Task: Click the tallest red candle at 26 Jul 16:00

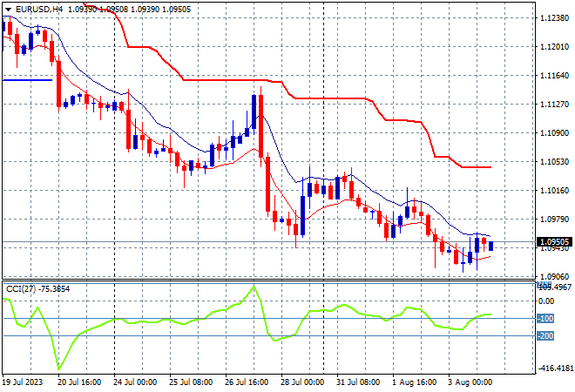Action: click(x=260, y=126)
